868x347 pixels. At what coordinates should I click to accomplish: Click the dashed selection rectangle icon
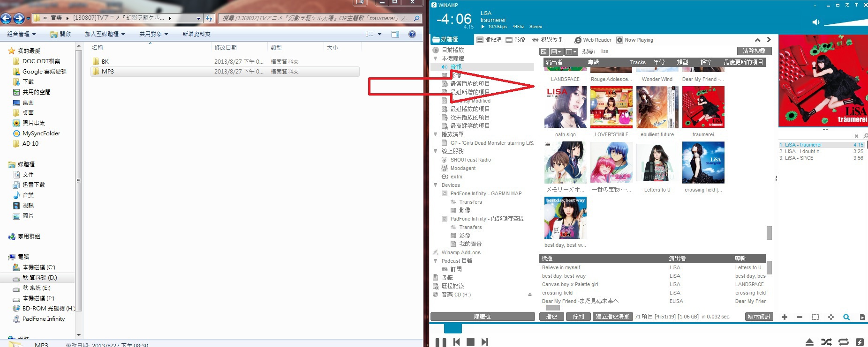click(x=815, y=317)
